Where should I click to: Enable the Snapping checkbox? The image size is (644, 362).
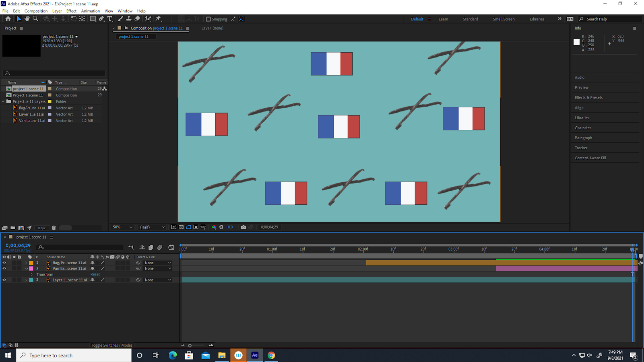pos(208,19)
